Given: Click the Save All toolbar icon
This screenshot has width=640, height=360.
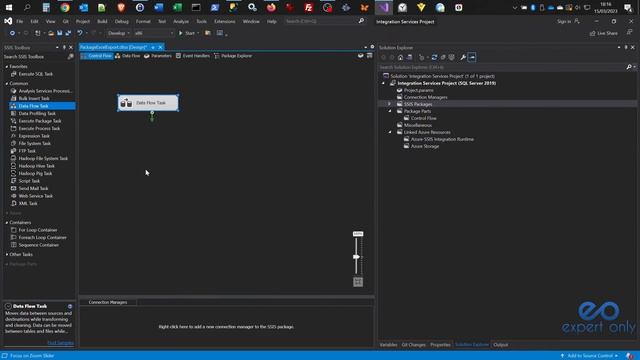Looking at the screenshot, I should point(68,33).
